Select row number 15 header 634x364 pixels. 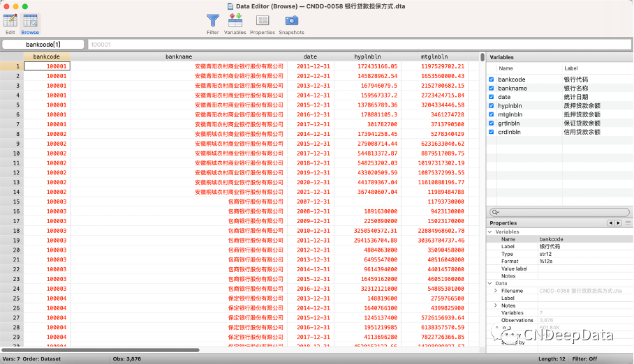tap(12, 202)
